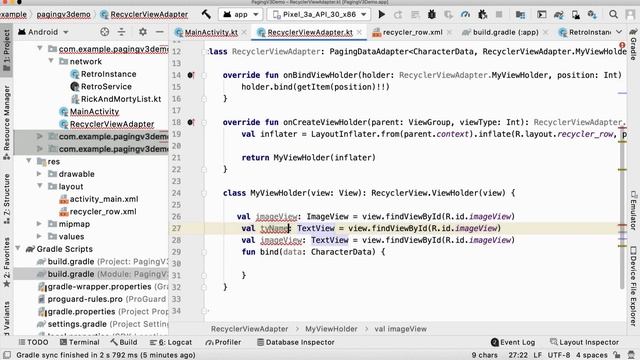Show hidden editor tabs chevron
Screen dimensions: 640x360
[x=619, y=32]
